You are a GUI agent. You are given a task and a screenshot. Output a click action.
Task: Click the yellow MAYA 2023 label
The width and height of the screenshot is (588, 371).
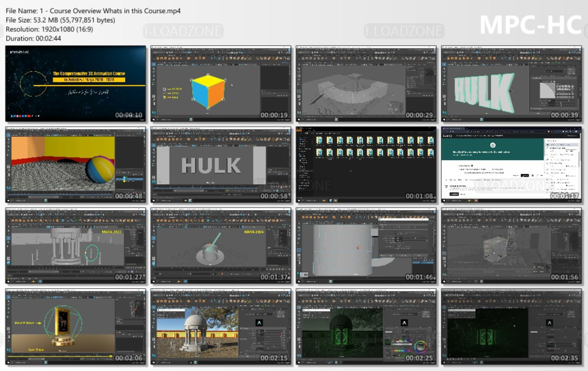tap(111, 232)
